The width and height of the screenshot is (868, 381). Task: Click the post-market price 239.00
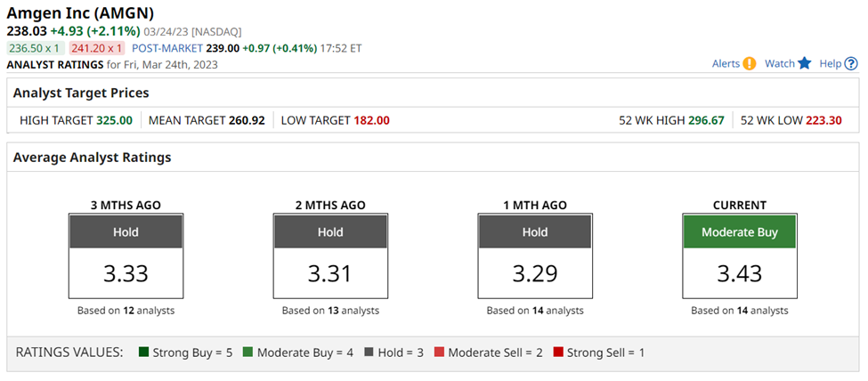tap(223, 48)
